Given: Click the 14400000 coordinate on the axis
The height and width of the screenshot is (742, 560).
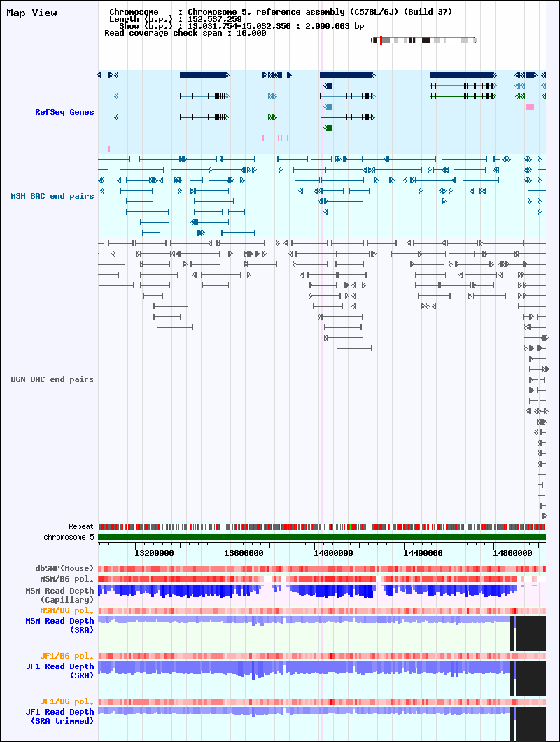Looking at the screenshot, I should pos(423,553).
